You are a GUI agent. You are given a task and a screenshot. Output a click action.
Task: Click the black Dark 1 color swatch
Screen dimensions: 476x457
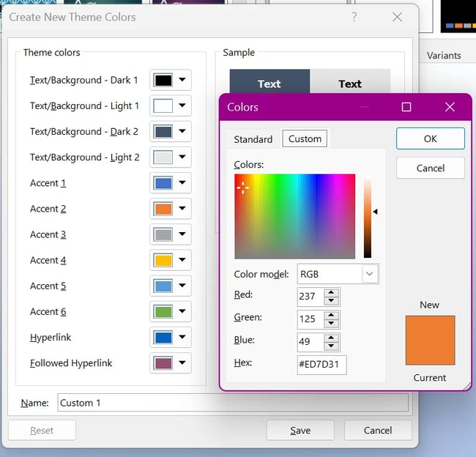[163, 80]
